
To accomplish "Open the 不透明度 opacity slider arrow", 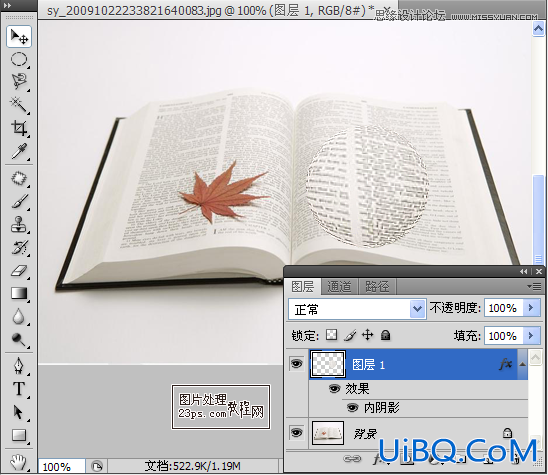I will pos(532,308).
